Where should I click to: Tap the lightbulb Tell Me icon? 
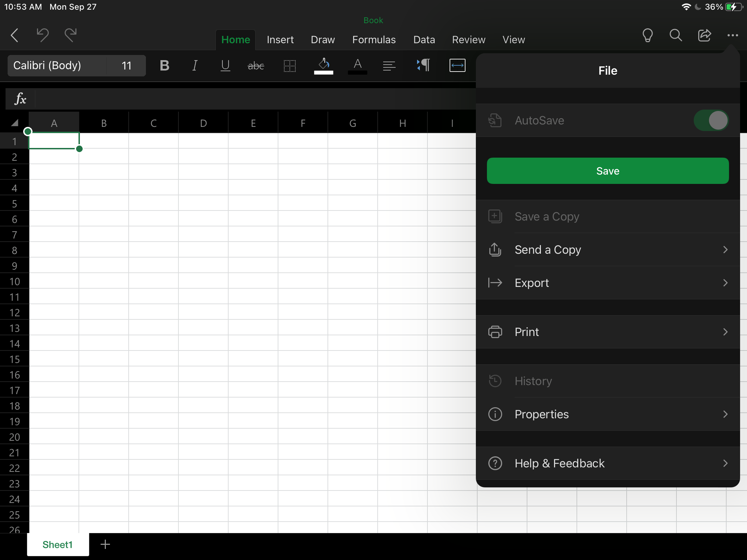coord(647,35)
